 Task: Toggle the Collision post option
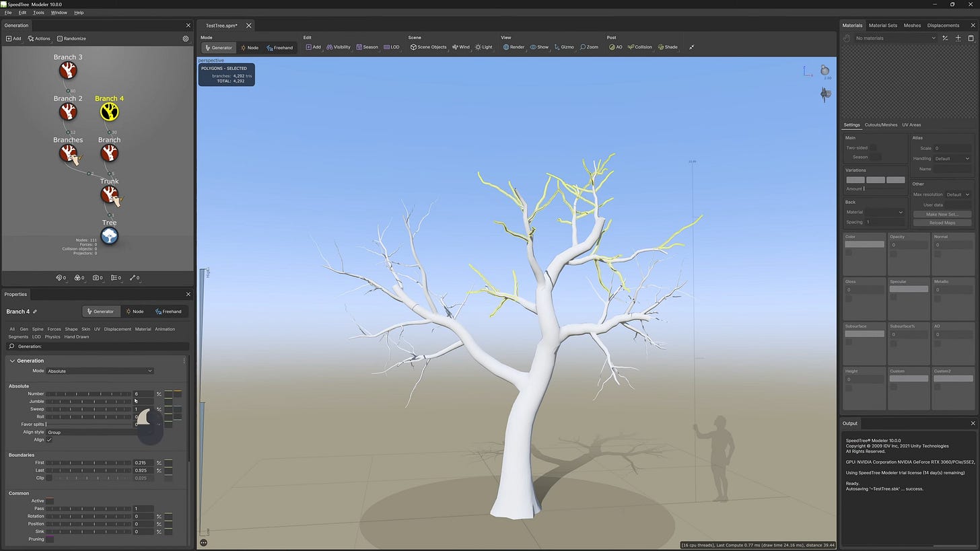coord(639,47)
